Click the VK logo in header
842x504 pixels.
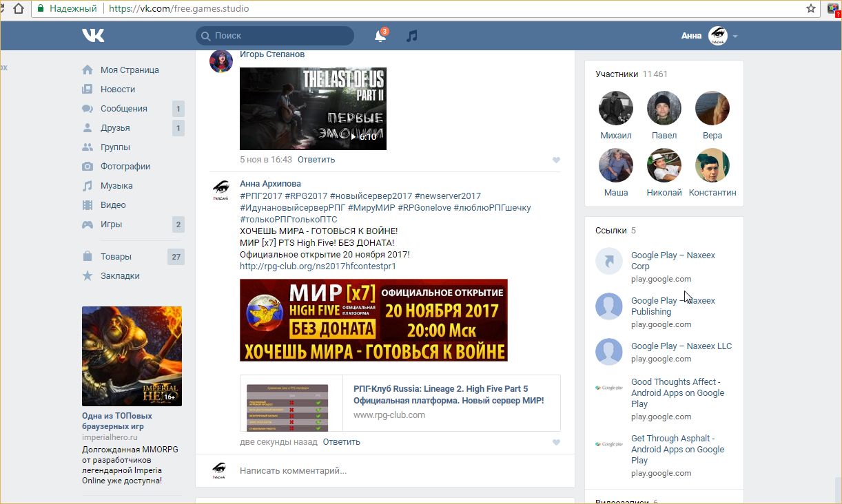(93, 36)
